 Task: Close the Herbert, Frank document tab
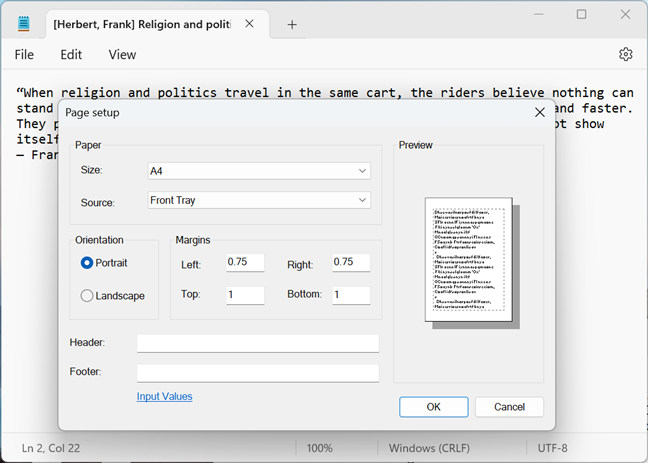(x=250, y=23)
